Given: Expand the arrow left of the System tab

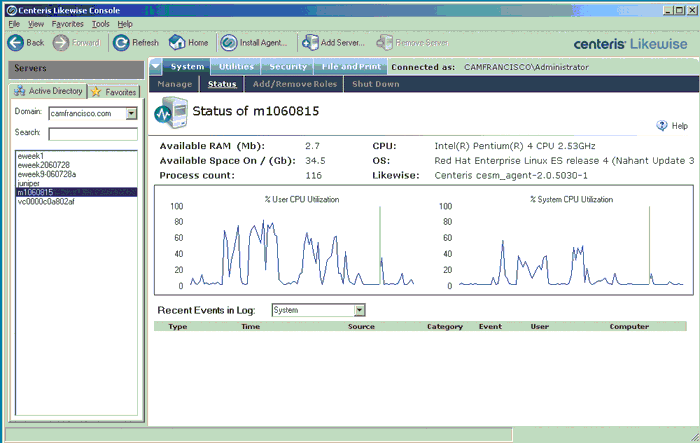Looking at the screenshot, I should pos(155,67).
